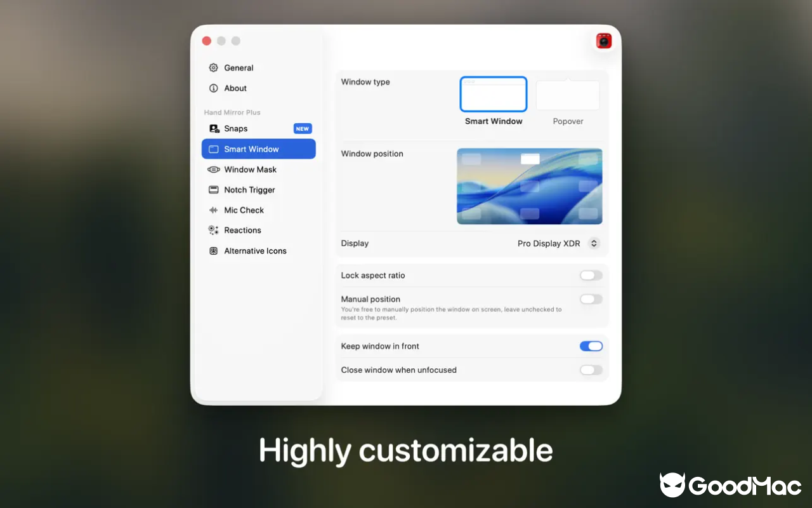Switch to Smart Window in the sidebar

[x=250, y=149]
